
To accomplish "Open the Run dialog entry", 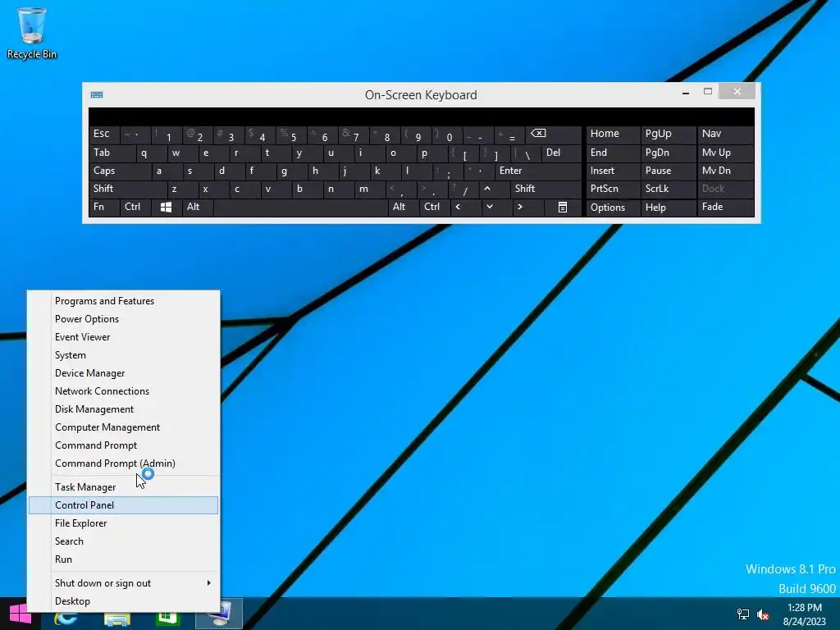I will point(123,559).
